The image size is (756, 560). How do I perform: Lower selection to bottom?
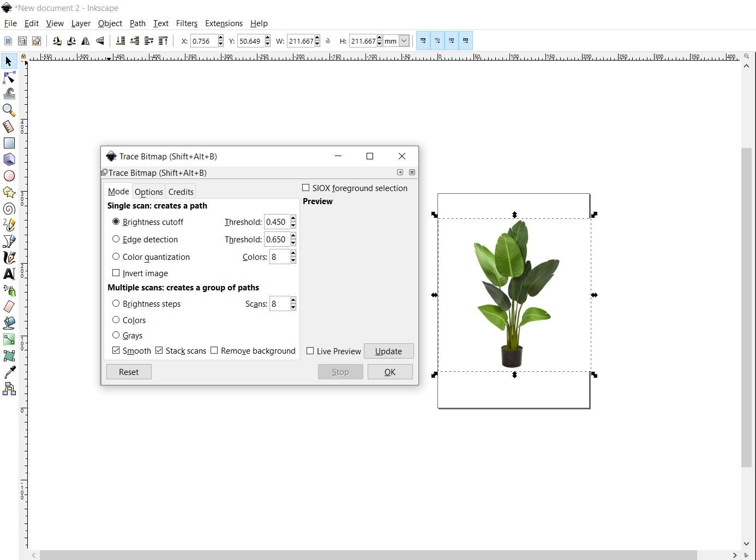tap(121, 41)
